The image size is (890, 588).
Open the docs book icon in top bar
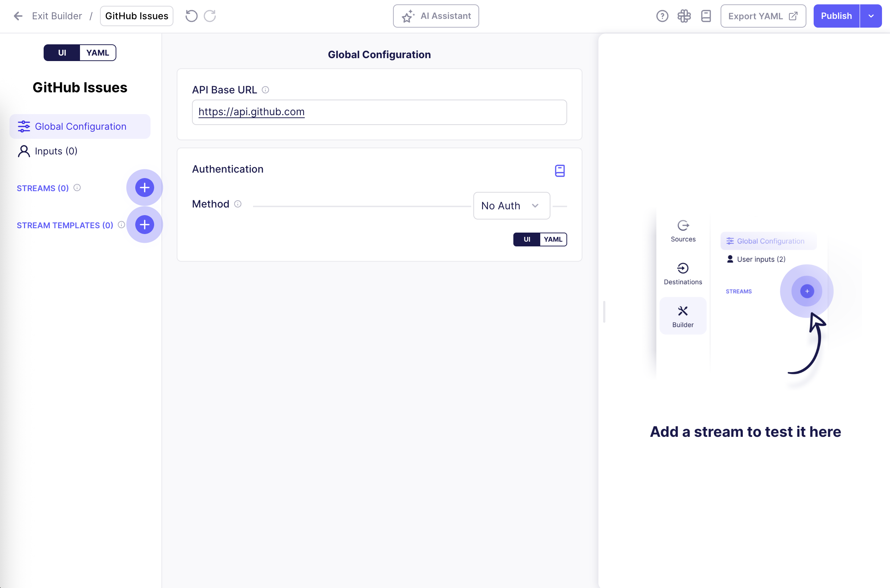click(706, 16)
